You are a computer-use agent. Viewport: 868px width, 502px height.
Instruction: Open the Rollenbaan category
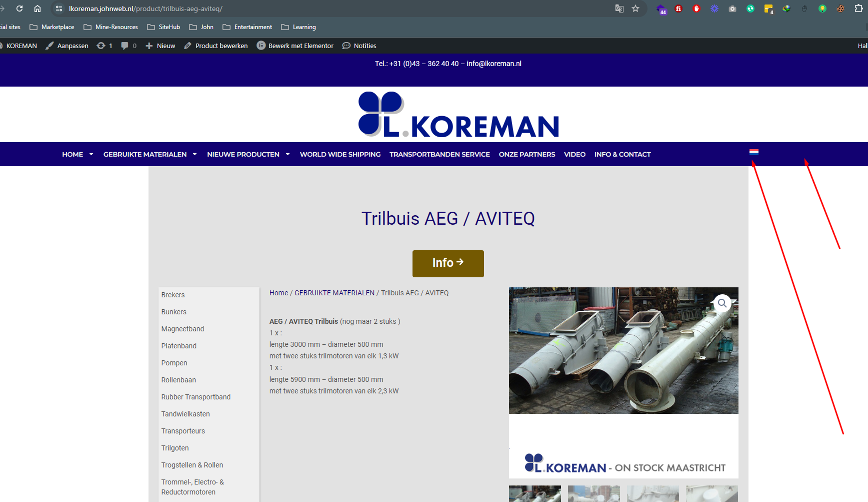tap(178, 380)
